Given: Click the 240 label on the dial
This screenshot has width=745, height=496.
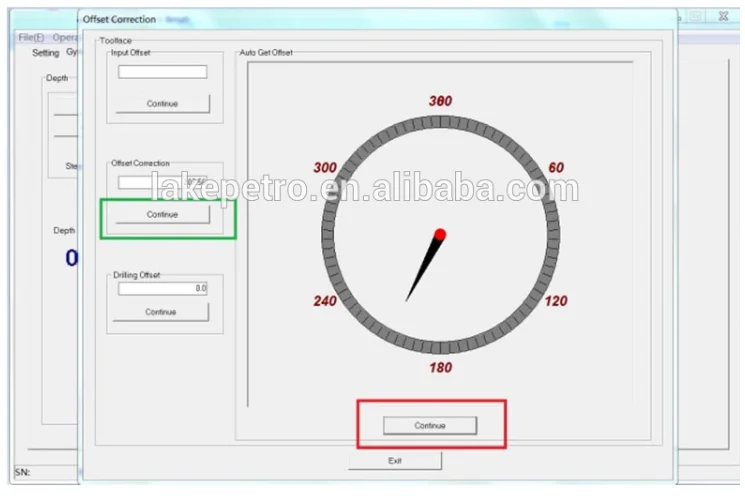Looking at the screenshot, I should point(325,301).
